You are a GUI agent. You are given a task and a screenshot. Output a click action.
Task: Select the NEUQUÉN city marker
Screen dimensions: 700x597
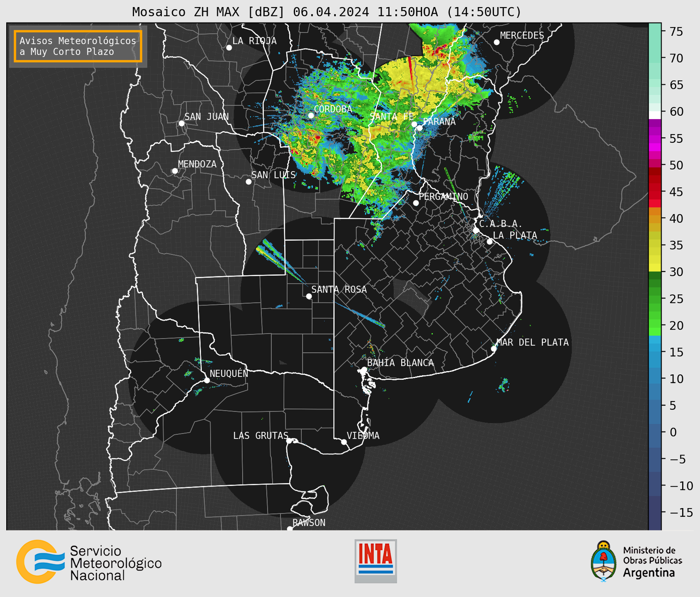coord(207,380)
